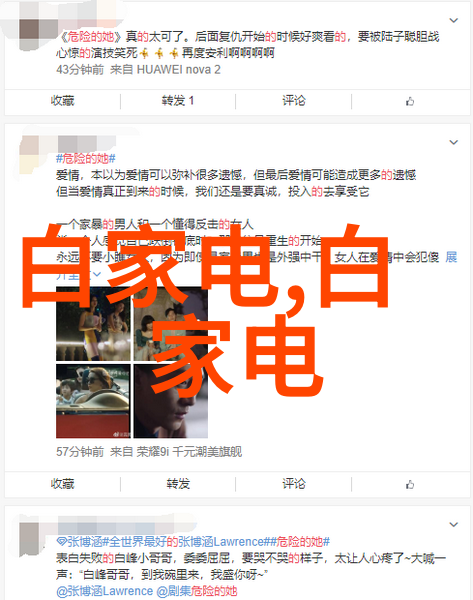Click 收藏 under the second post
This screenshot has width=473, height=600.
pos(62,484)
